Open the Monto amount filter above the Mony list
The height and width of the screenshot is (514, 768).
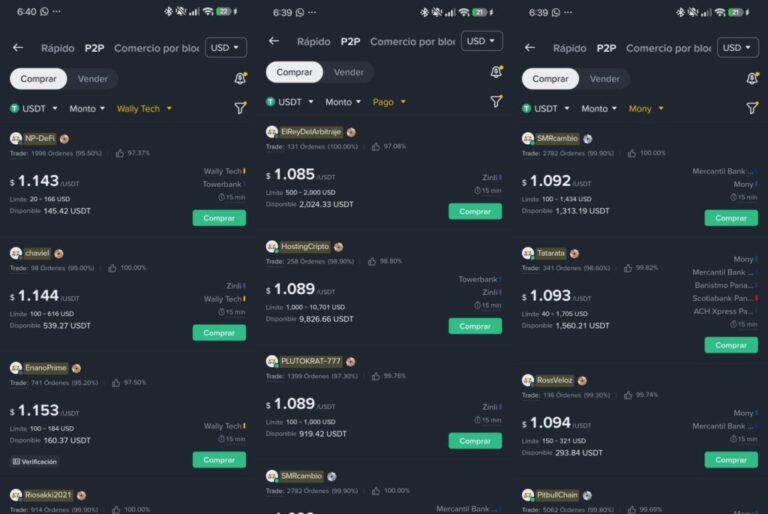tap(599, 109)
